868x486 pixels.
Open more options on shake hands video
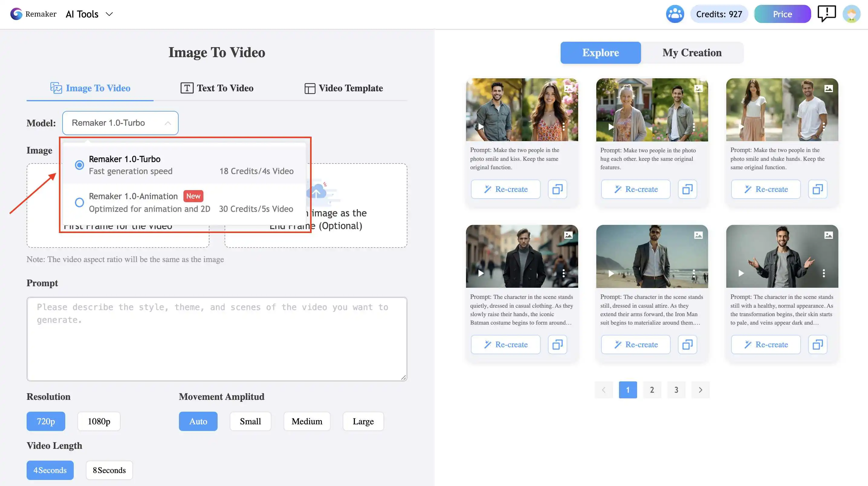point(824,127)
